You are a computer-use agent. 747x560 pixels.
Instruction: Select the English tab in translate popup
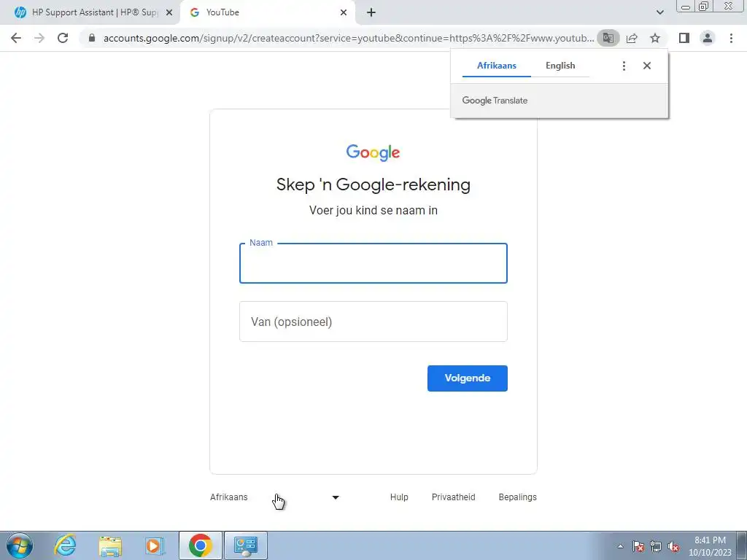[x=560, y=66]
